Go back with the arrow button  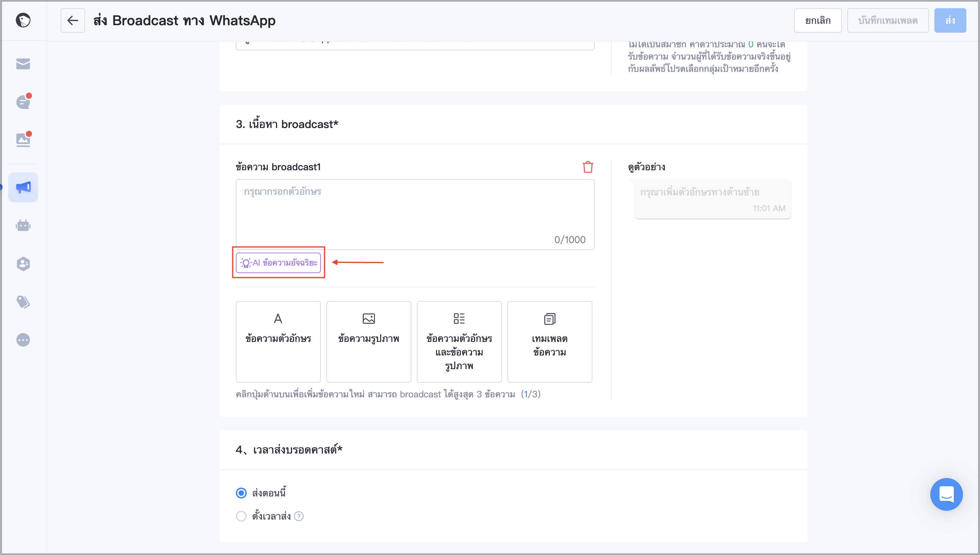73,20
